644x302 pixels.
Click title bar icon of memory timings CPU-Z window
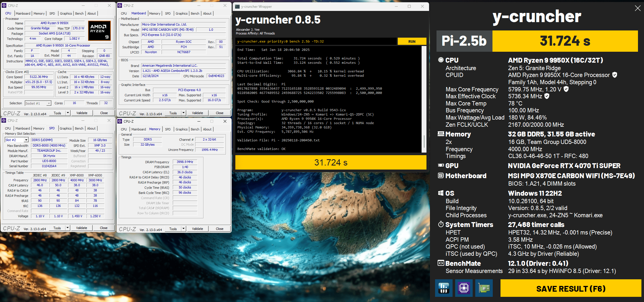(120, 121)
